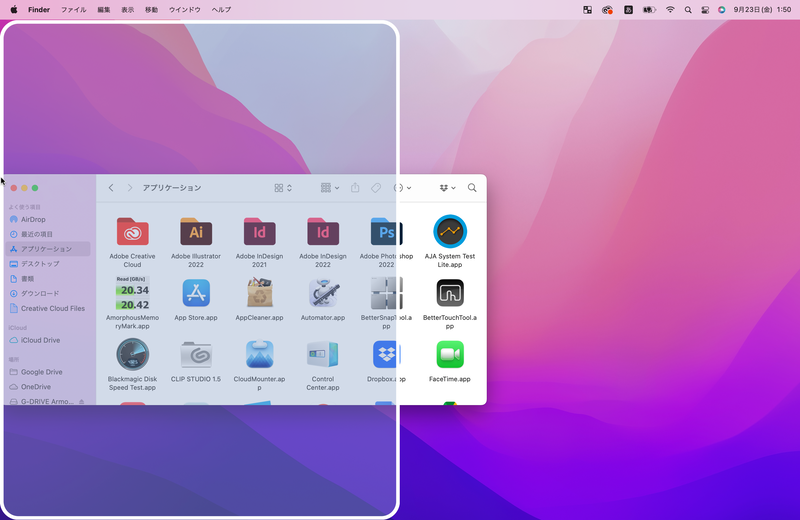The width and height of the screenshot is (800, 520).
Task: Select 最近の項目 in sidebar
Action: point(48,234)
